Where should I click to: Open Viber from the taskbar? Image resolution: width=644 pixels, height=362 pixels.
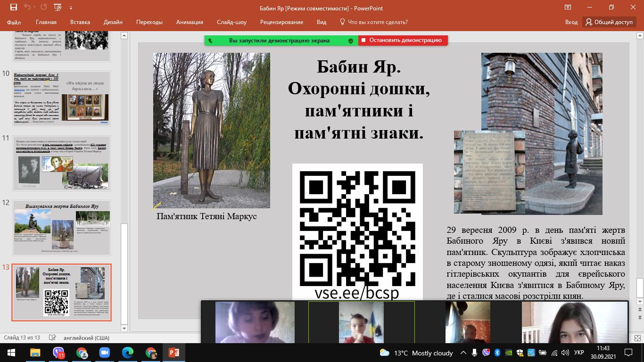(x=58, y=353)
